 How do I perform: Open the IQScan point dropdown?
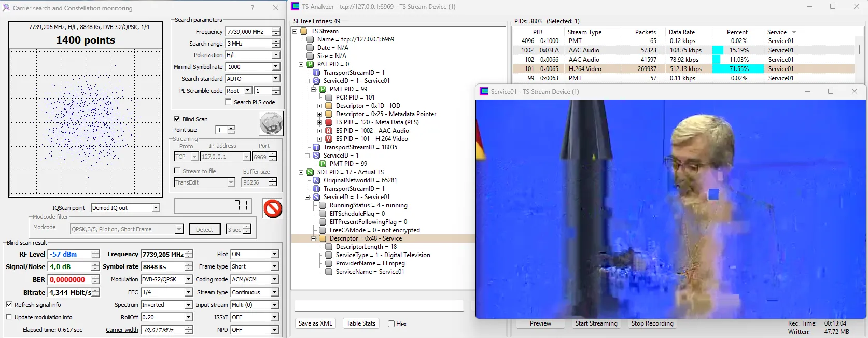(x=156, y=208)
